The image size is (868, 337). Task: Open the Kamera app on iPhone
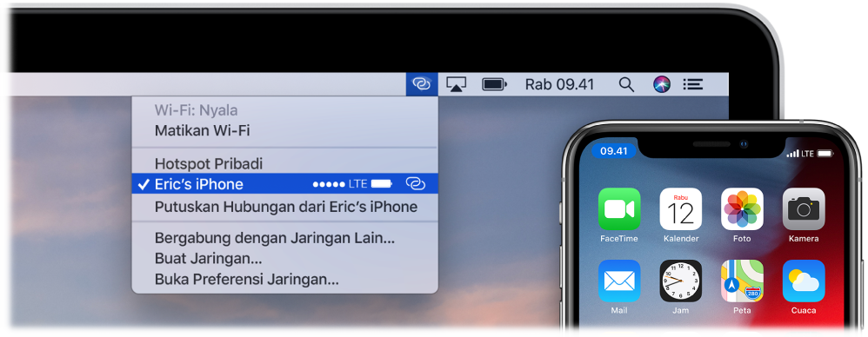pyautogui.click(x=804, y=208)
